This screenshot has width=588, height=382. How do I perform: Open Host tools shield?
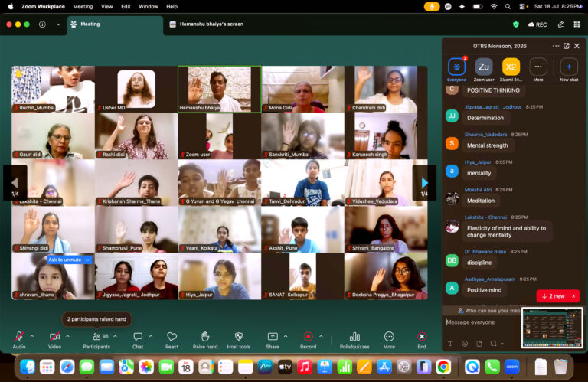(x=239, y=340)
